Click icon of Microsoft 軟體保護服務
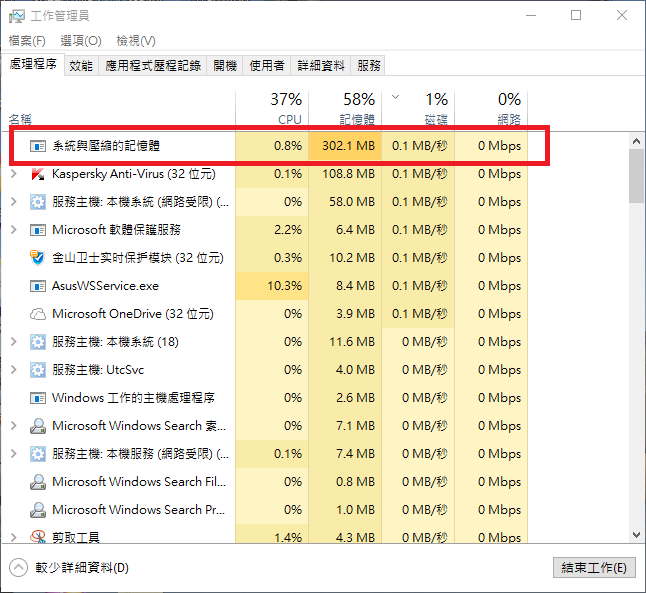This screenshot has width=646, height=593. pyautogui.click(x=38, y=230)
